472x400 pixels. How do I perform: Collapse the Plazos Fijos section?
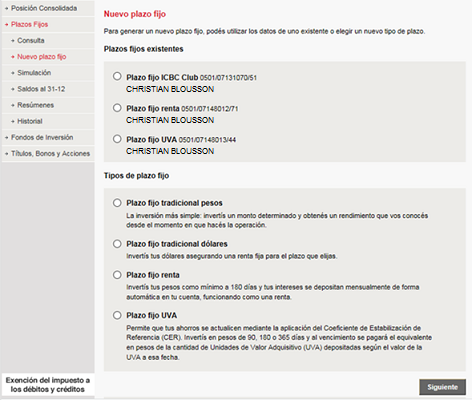(48, 24)
